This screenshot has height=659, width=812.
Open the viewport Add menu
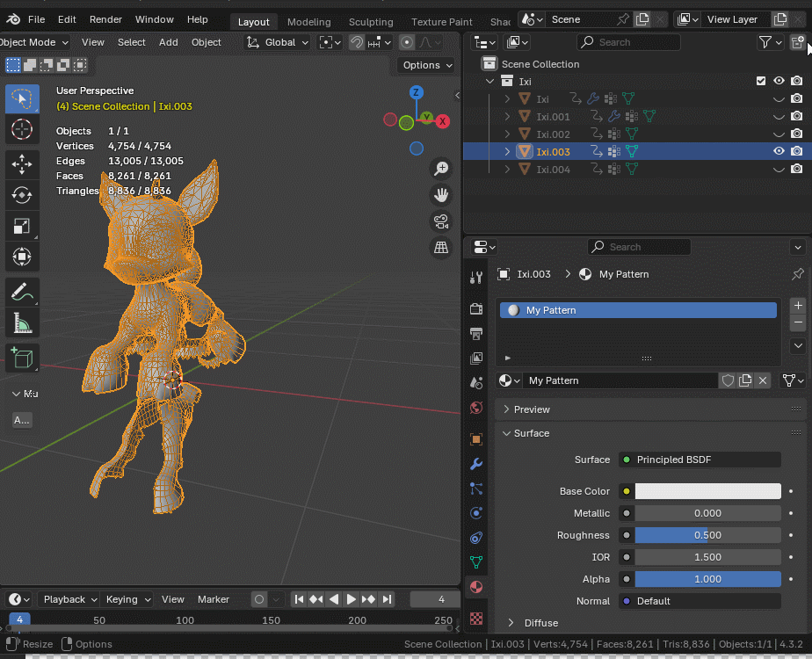click(x=169, y=42)
